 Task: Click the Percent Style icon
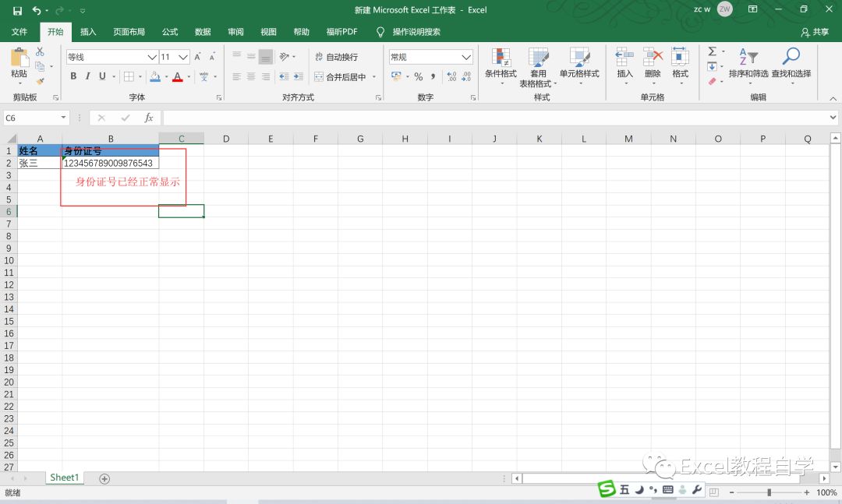click(419, 77)
